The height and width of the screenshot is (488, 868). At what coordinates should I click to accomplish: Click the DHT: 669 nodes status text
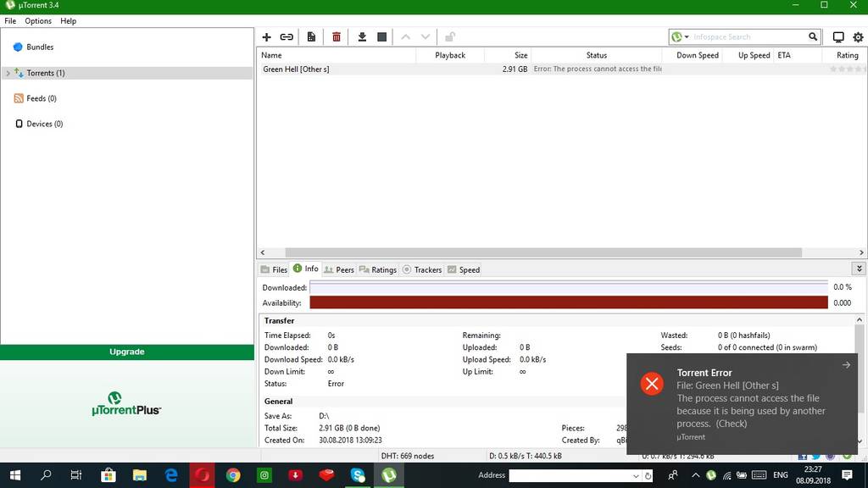click(x=408, y=456)
